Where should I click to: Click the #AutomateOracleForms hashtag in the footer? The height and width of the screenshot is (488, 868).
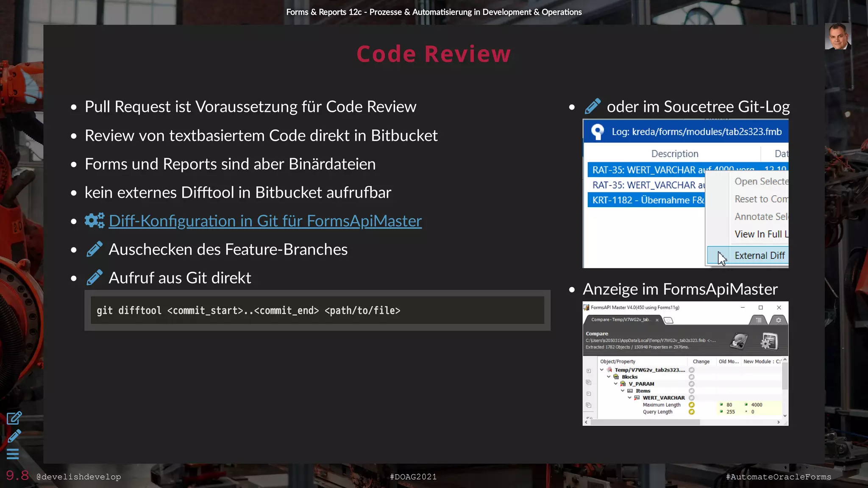click(779, 477)
